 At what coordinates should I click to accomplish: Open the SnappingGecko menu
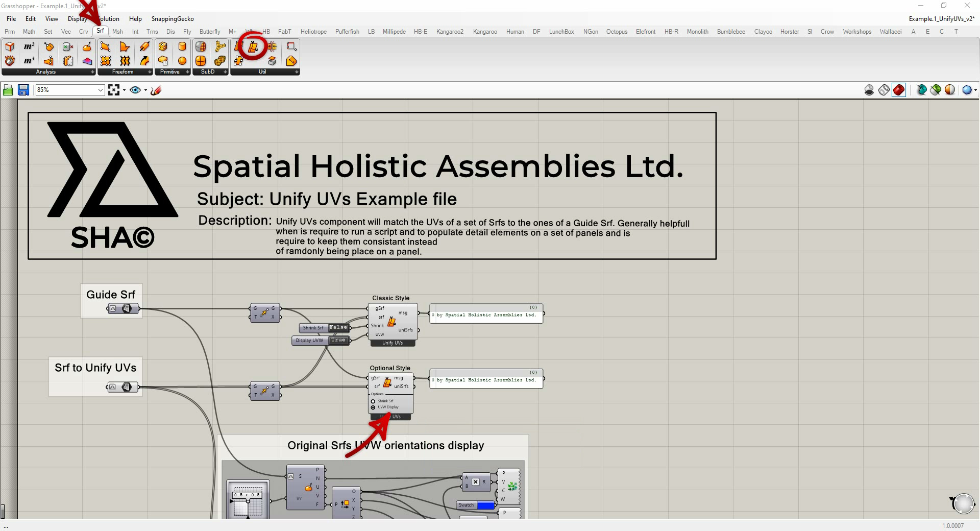[173, 19]
